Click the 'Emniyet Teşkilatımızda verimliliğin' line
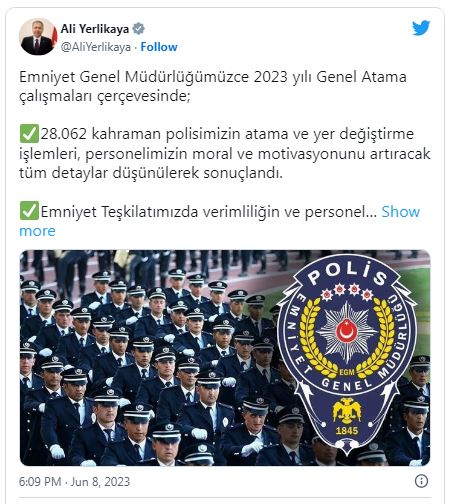Viewport: 456px width, 504px height. (x=209, y=211)
